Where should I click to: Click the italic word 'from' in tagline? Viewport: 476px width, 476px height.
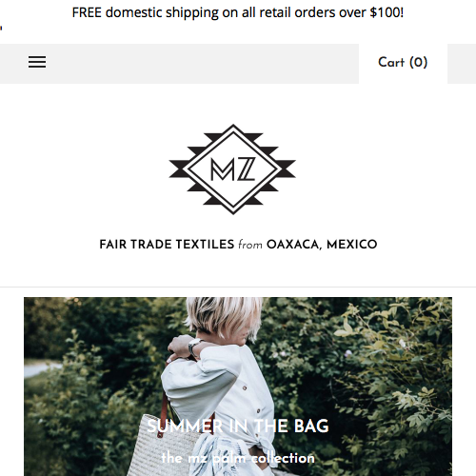[x=250, y=245]
